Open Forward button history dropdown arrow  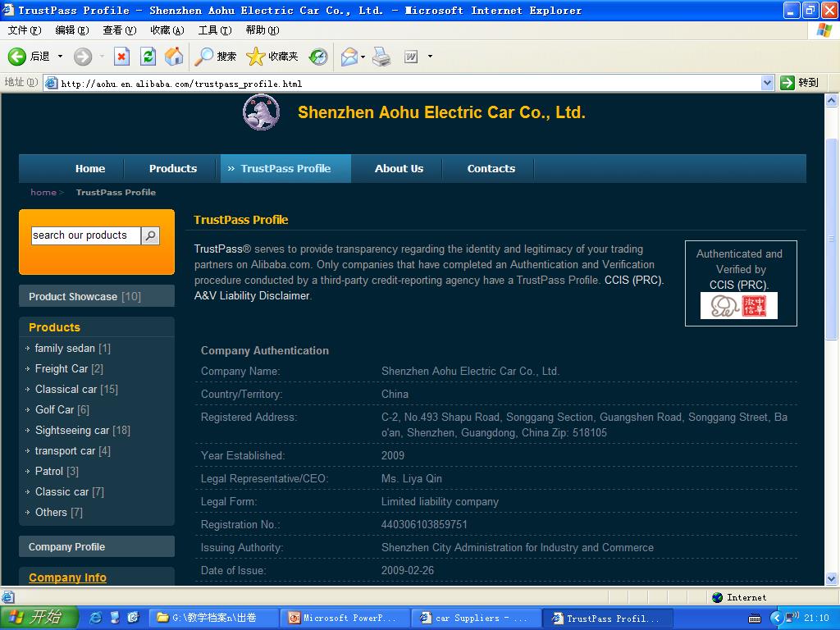[101, 57]
